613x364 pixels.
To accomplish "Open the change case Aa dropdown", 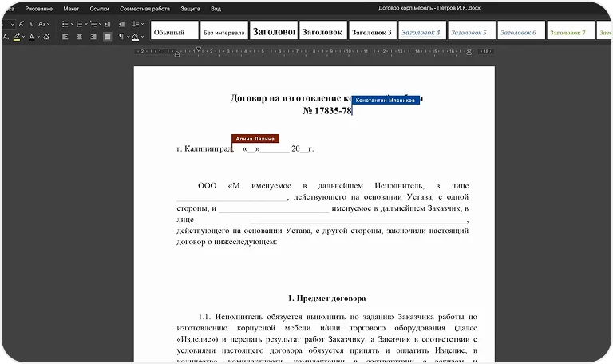I will (43, 24).
